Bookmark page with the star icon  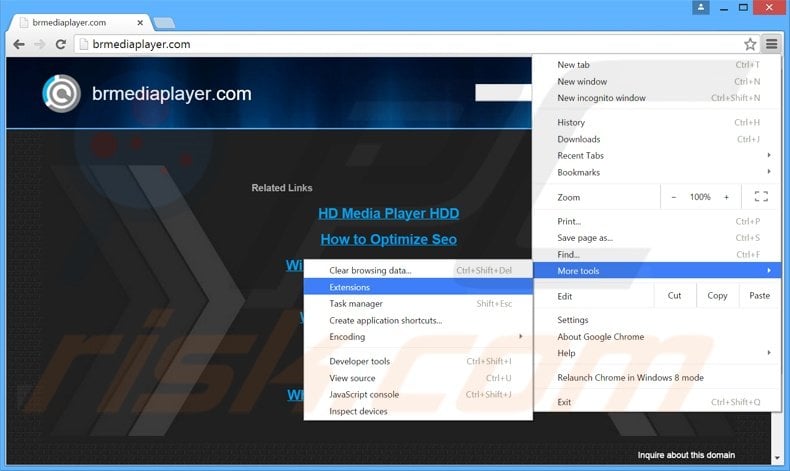coord(750,44)
